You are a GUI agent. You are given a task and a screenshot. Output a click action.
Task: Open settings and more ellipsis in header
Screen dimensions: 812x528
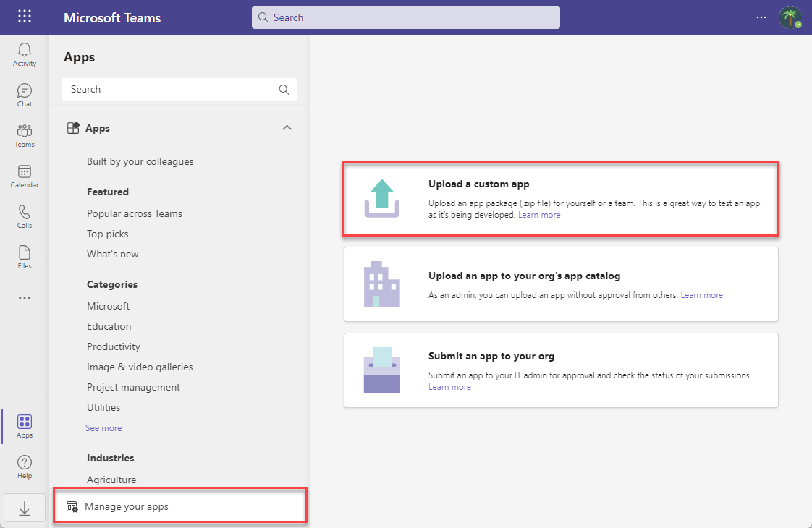click(761, 17)
